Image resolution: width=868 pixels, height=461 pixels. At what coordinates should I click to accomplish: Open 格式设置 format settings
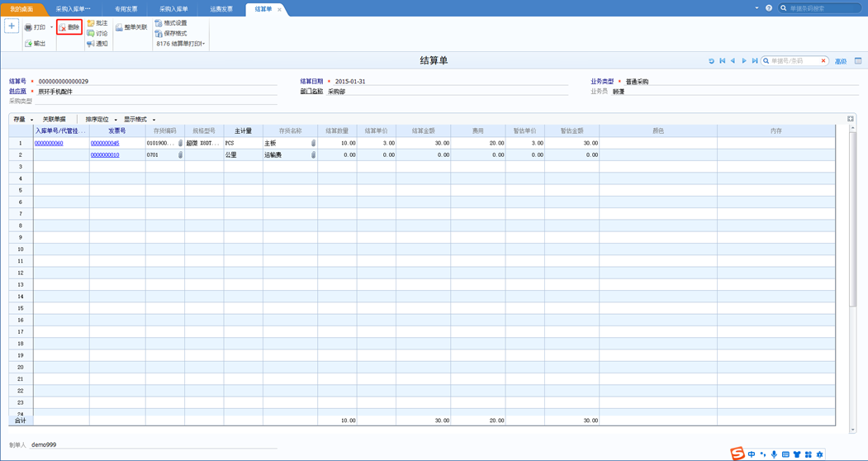click(x=171, y=23)
